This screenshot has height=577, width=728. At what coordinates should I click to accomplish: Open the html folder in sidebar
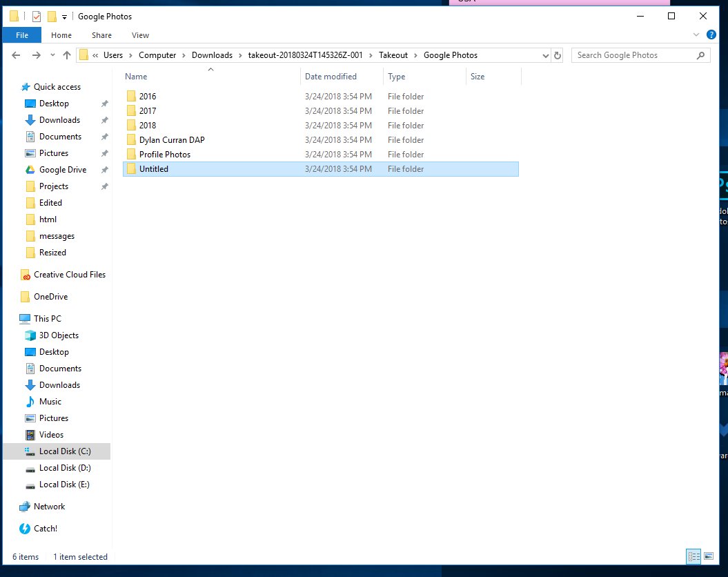pyautogui.click(x=48, y=219)
